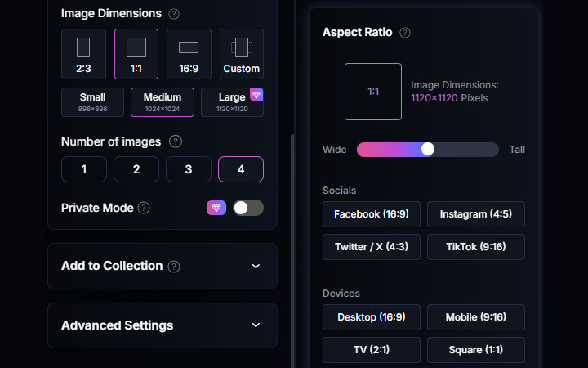
Task: Apply the Desktop (16:9) preset
Action: coord(372,317)
